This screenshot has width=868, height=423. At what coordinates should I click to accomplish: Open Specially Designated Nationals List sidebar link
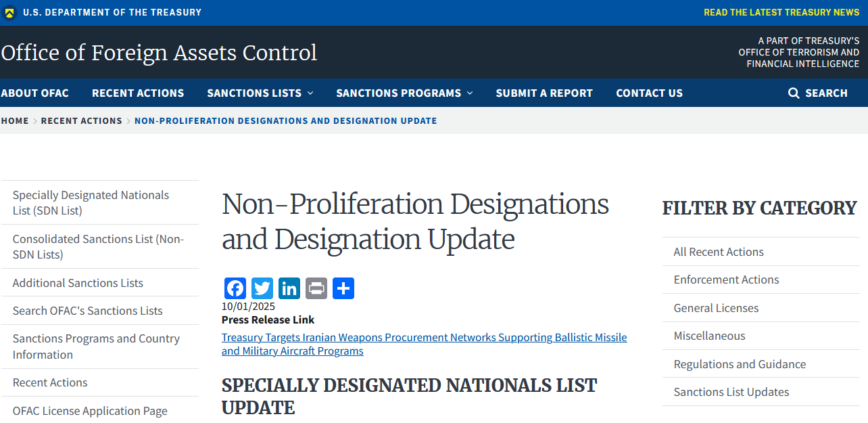91,202
